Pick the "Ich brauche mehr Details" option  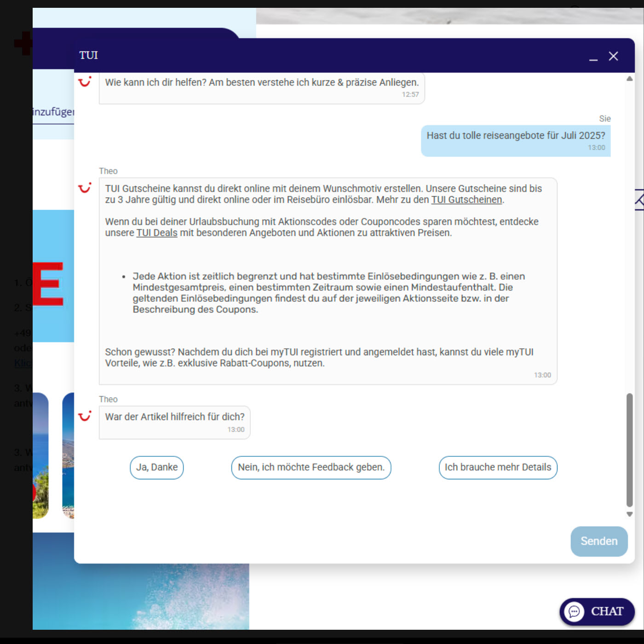(498, 467)
